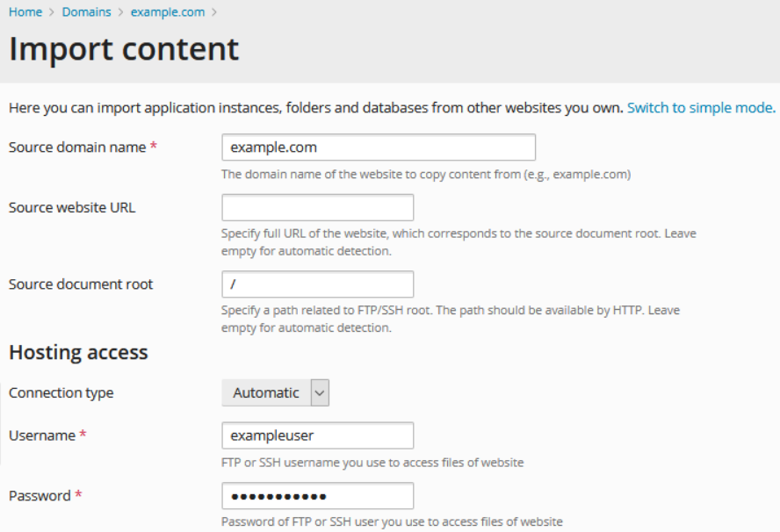Click the Username label
780x532 pixels.
point(42,435)
